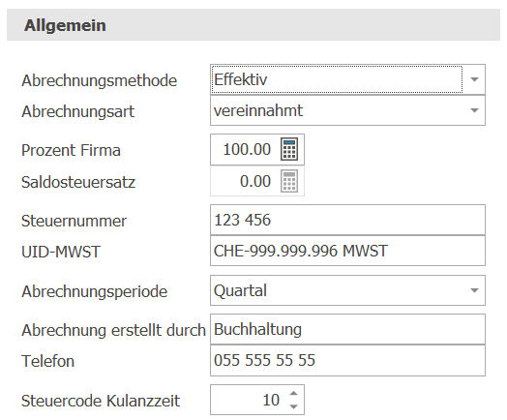Expand the Abrechnungsart dropdown arrow
This screenshot has width=507, height=420.
(474, 110)
